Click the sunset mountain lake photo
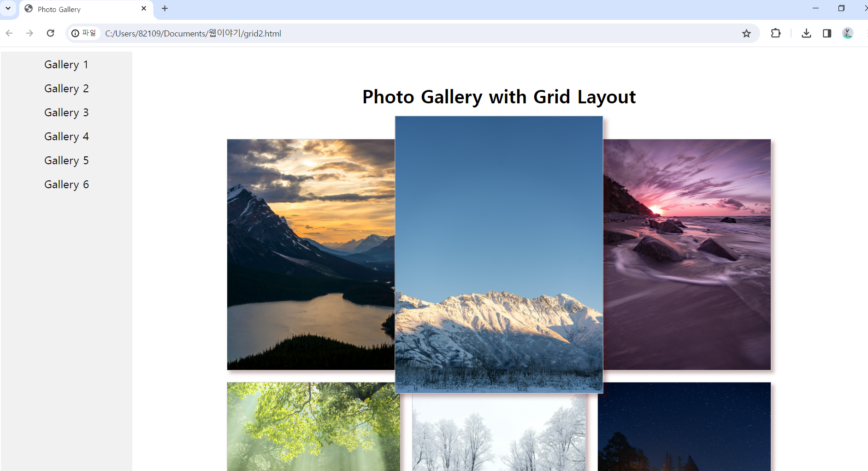Image resolution: width=868 pixels, height=471 pixels. pyautogui.click(x=311, y=255)
